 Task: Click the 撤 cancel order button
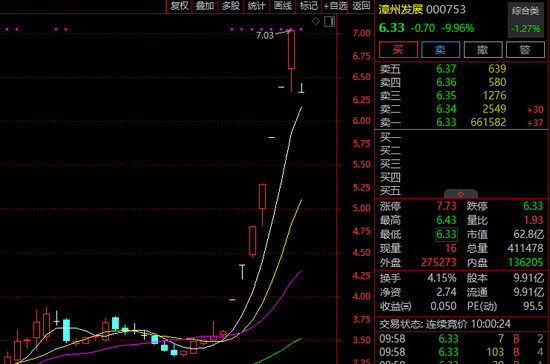(483, 49)
